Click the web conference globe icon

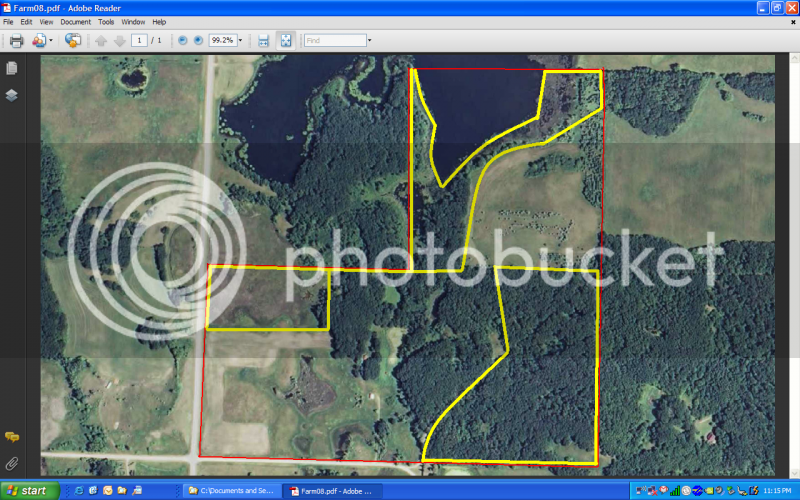point(73,40)
